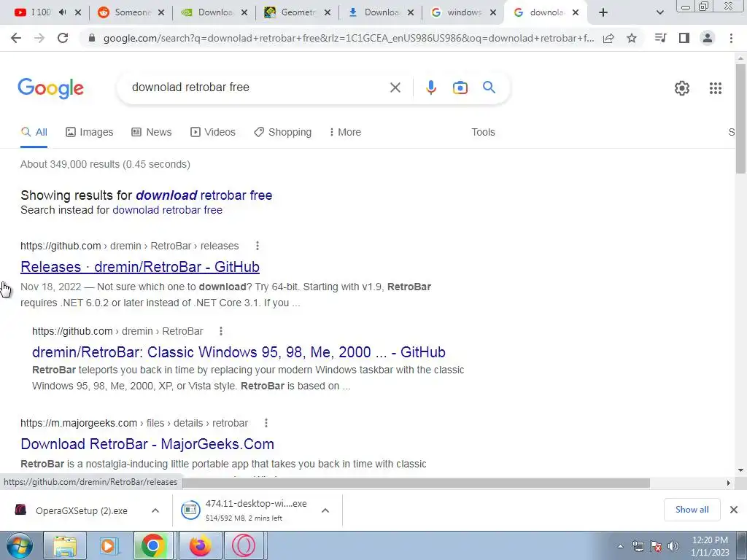747x560 pixels.
Task: Click corrected 'download retrobar free' link
Action: pyautogui.click(x=204, y=195)
